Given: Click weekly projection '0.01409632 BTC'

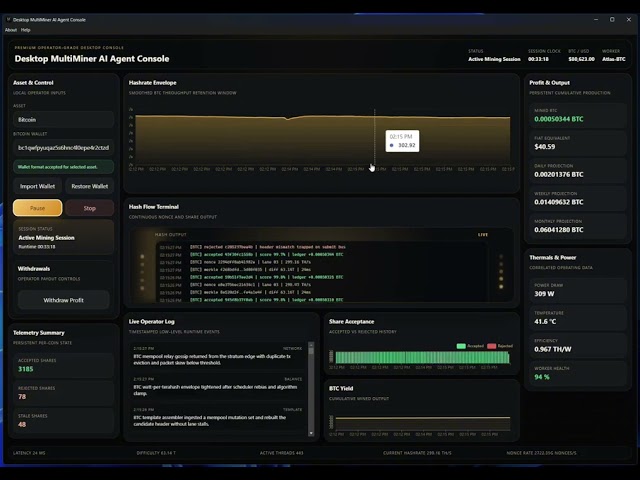Looking at the screenshot, I should tap(558, 202).
